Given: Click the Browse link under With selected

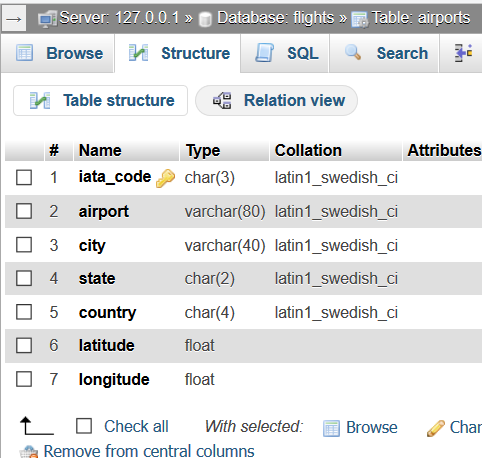Looking at the screenshot, I should pyautogui.click(x=371, y=427).
